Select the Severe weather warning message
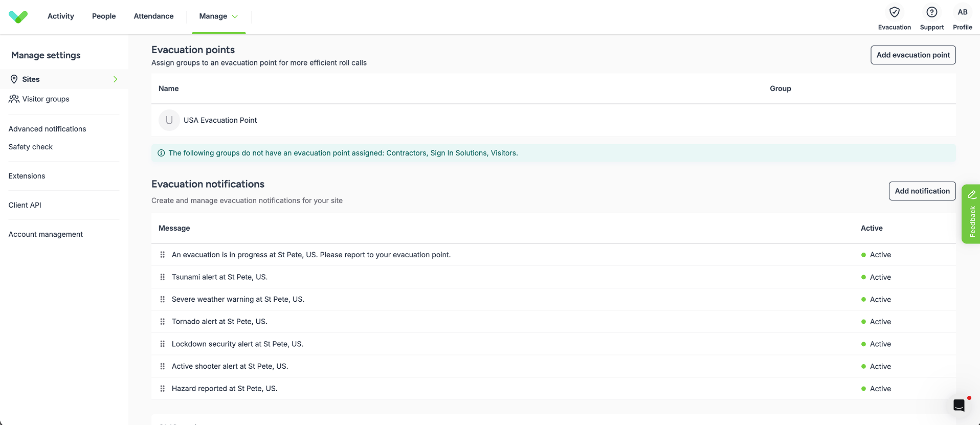Screen dimensions: 980x425 click(238, 299)
